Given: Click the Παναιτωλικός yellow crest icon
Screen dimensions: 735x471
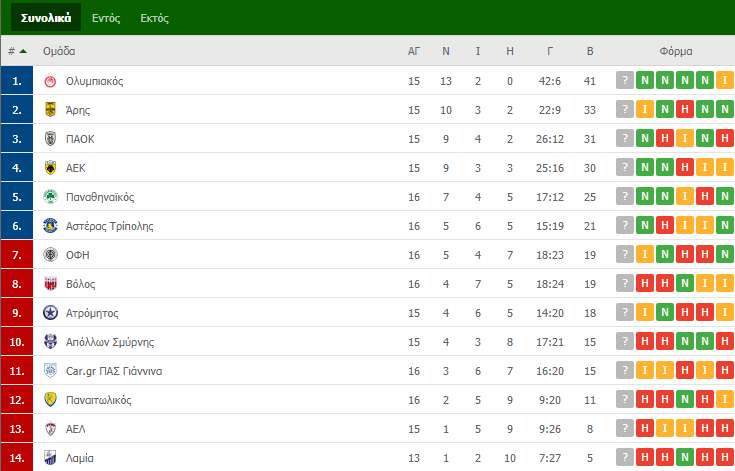Looking at the screenshot, I should click(x=50, y=400).
